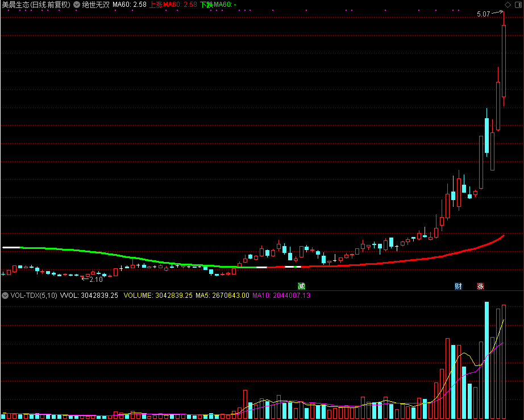Screen dimensions: 524x420
Task: Click the magenta MA10: 2044007.13 value
Action: pos(281,296)
